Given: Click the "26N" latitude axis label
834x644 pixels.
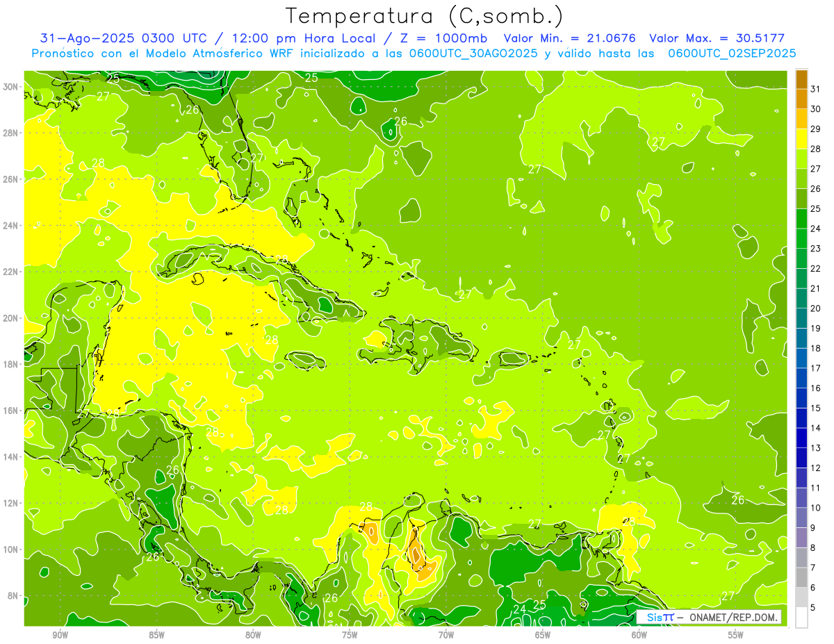Looking at the screenshot, I should point(12,179).
